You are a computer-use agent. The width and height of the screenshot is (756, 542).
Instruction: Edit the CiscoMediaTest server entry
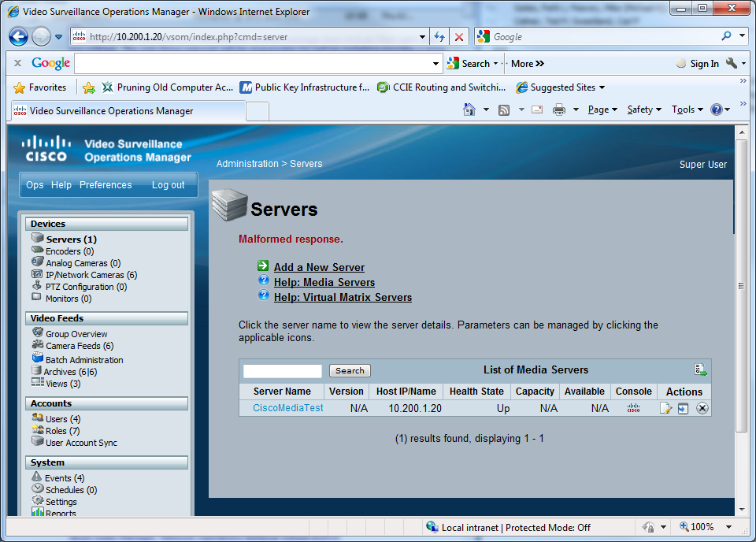(x=665, y=408)
